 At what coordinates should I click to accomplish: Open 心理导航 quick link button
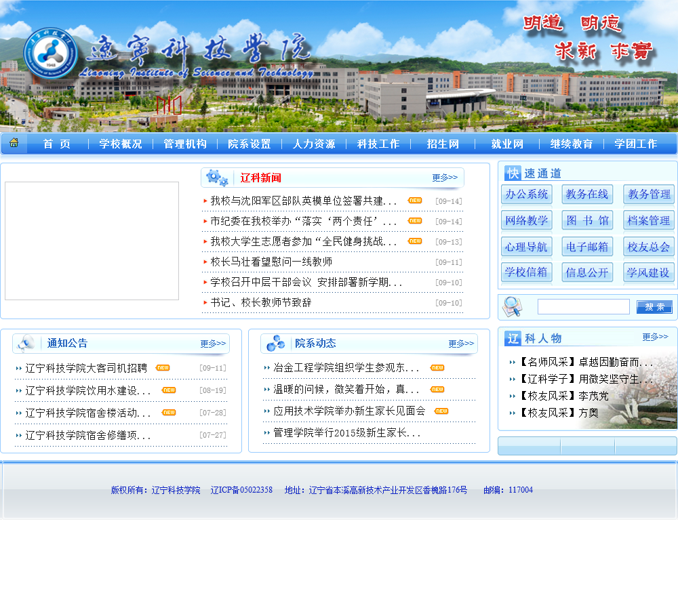[527, 247]
